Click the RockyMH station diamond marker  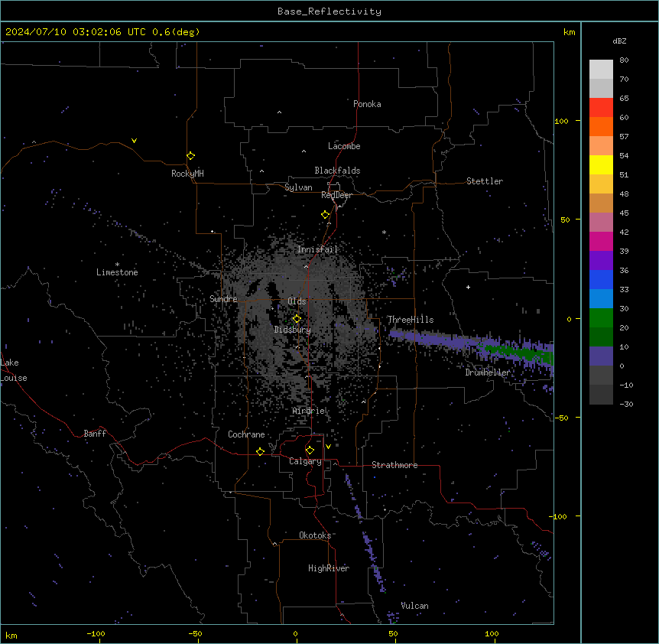[x=190, y=156]
